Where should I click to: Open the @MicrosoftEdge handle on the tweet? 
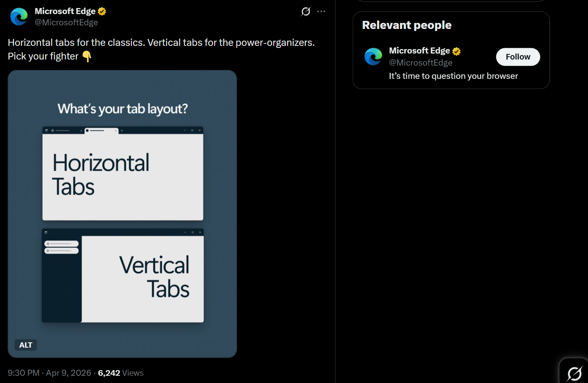pos(66,22)
